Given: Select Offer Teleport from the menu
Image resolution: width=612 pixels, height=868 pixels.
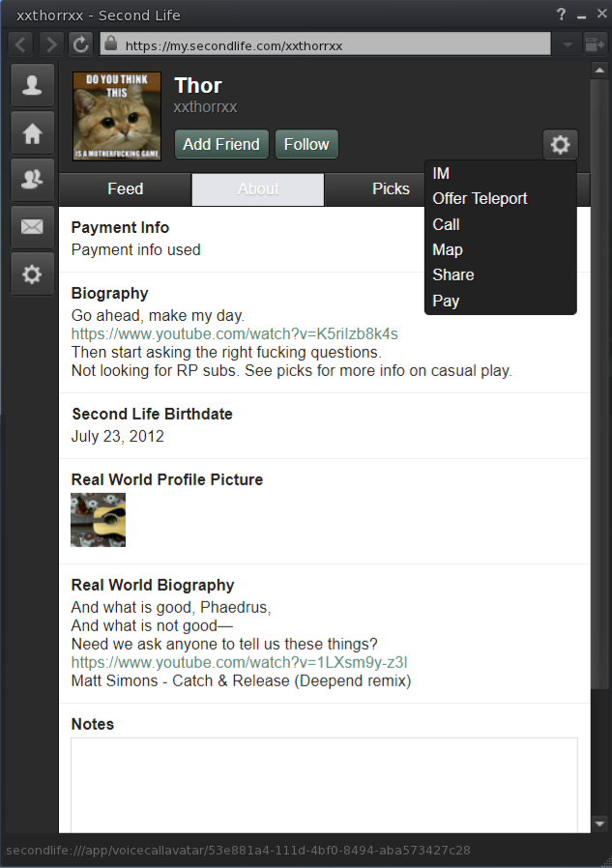Looking at the screenshot, I should click(480, 199).
